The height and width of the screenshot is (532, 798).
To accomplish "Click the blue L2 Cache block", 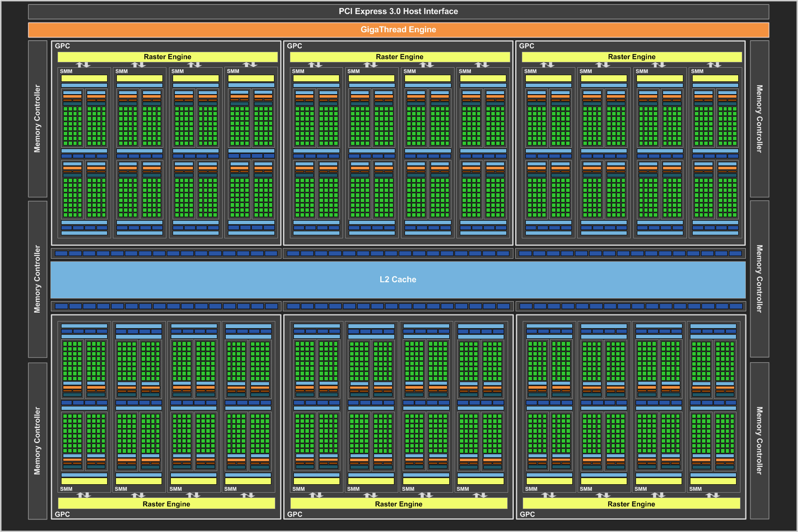I will [398, 279].
